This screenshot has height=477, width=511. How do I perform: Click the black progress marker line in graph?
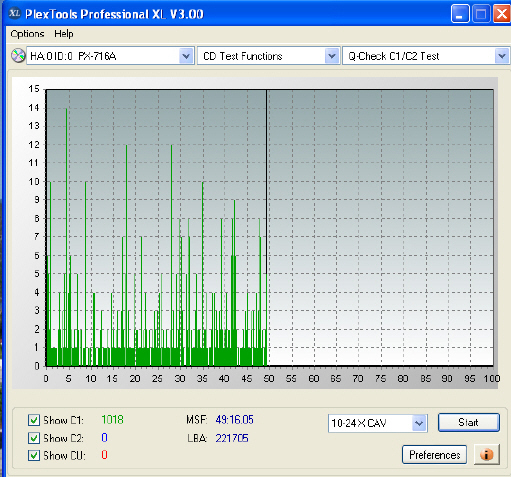point(266,227)
